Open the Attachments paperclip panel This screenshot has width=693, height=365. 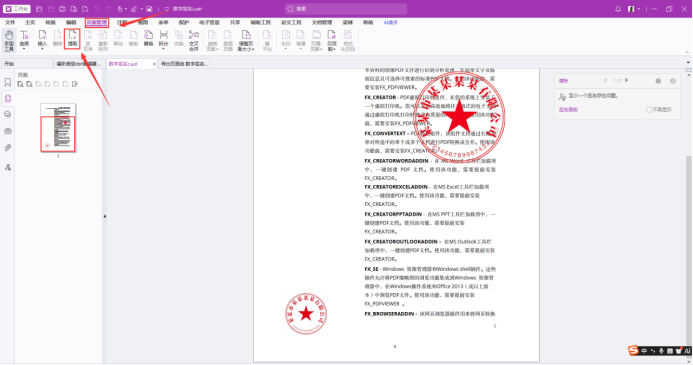[8, 148]
